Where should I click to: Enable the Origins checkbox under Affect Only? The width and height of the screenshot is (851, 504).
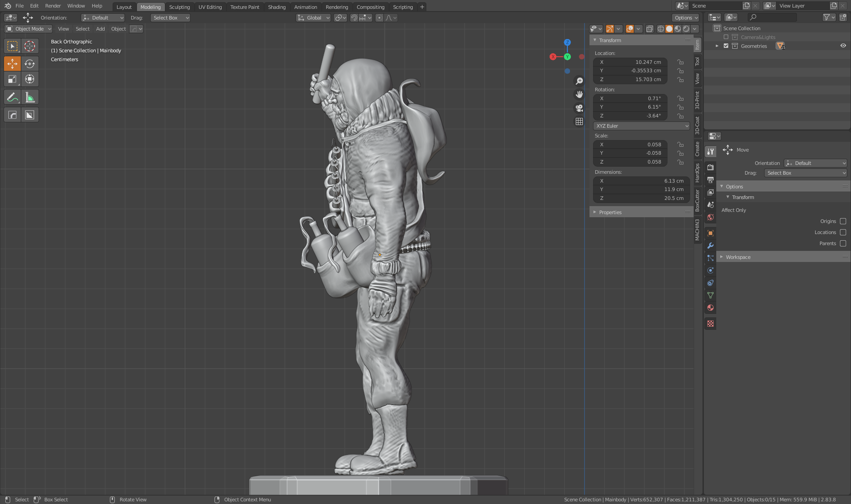[842, 221]
